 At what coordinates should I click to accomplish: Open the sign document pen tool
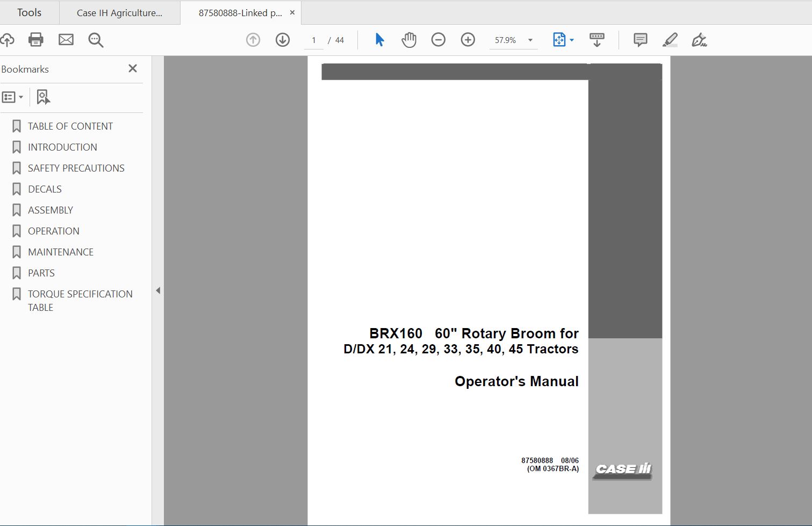tap(699, 40)
